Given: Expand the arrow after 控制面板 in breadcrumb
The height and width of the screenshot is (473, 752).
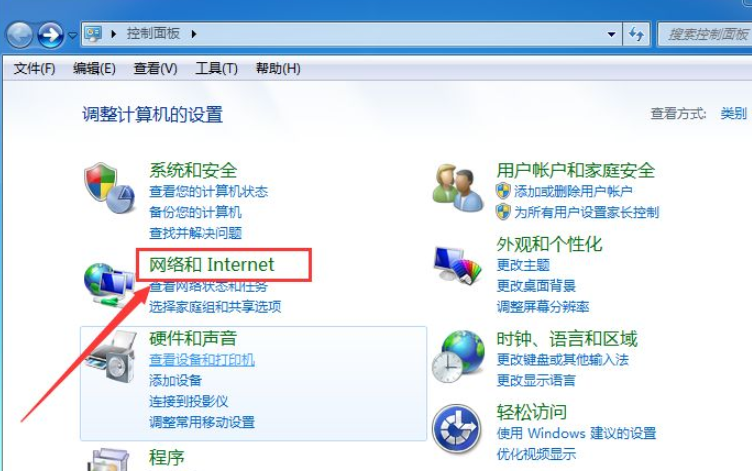Looking at the screenshot, I should coord(194,34).
